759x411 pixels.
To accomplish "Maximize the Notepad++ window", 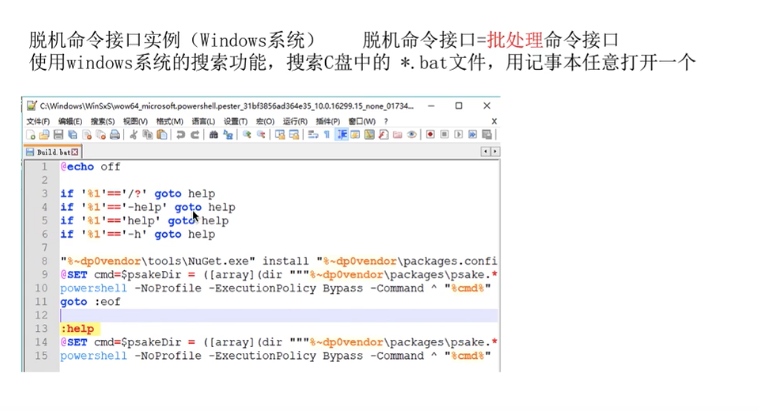I will pyautogui.click(x=459, y=106).
